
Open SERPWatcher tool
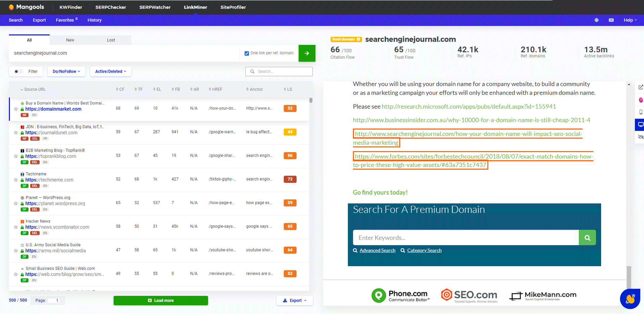pyautogui.click(x=155, y=7)
